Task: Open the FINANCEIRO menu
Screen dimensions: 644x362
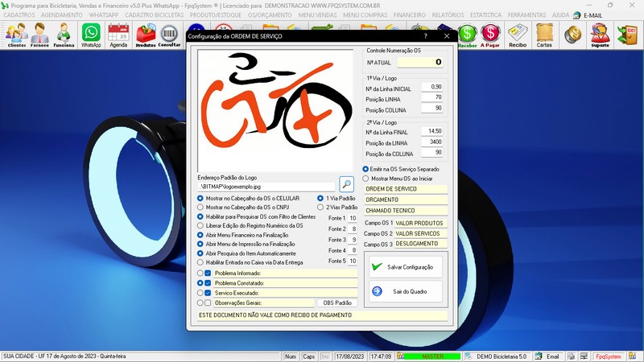Action: click(x=410, y=15)
